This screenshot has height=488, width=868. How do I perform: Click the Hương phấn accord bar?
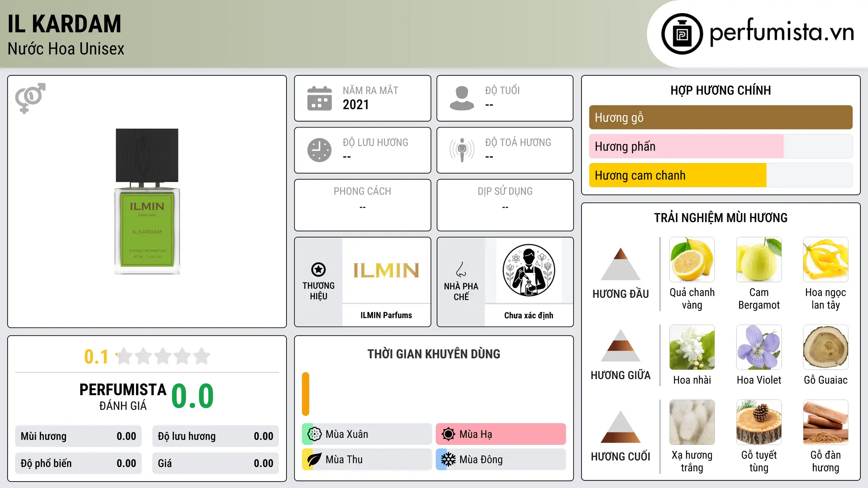point(721,147)
